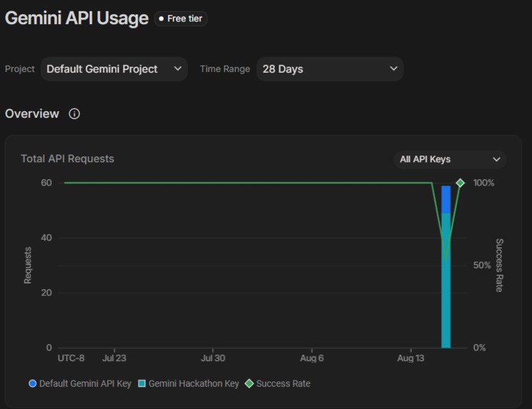Click the Time Range label
532x409 pixels.
225,69
